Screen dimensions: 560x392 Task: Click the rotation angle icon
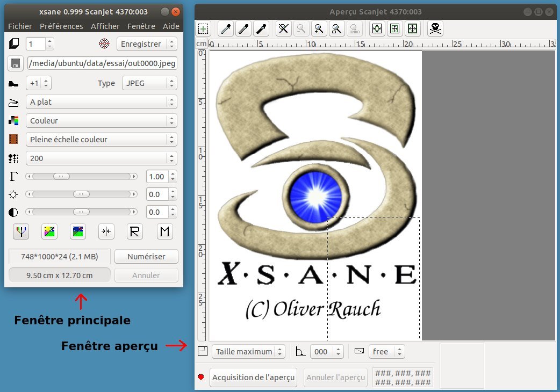(x=300, y=352)
